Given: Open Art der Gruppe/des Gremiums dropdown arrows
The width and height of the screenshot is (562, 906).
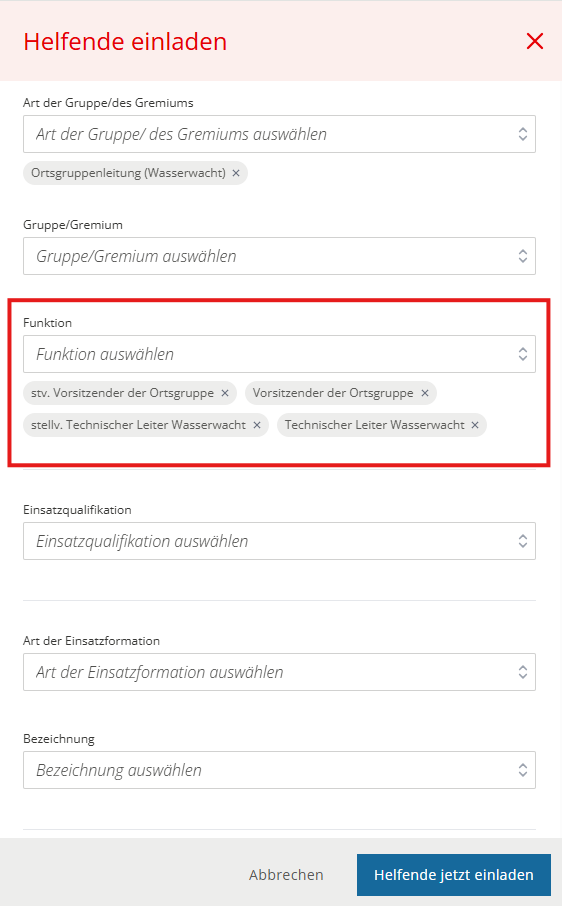Looking at the screenshot, I should (523, 134).
